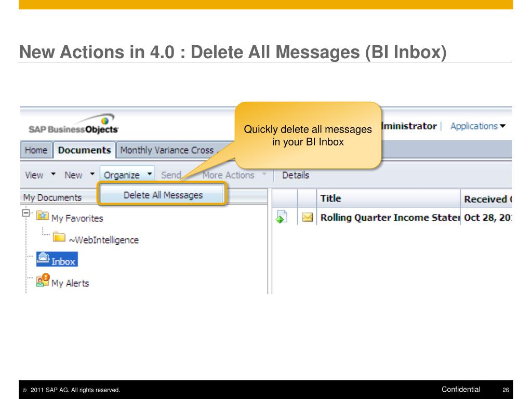This screenshot has width=532, height=399.
Task: Switch to the Home tab
Action: pyautogui.click(x=36, y=150)
